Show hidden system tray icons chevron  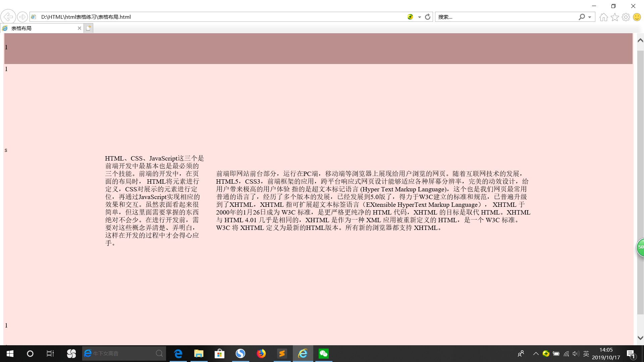[x=536, y=354]
